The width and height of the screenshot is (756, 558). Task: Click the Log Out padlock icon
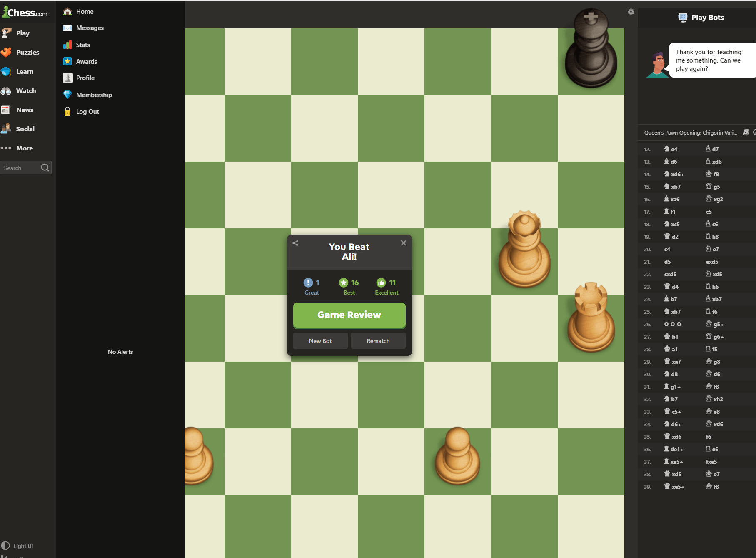[67, 111]
